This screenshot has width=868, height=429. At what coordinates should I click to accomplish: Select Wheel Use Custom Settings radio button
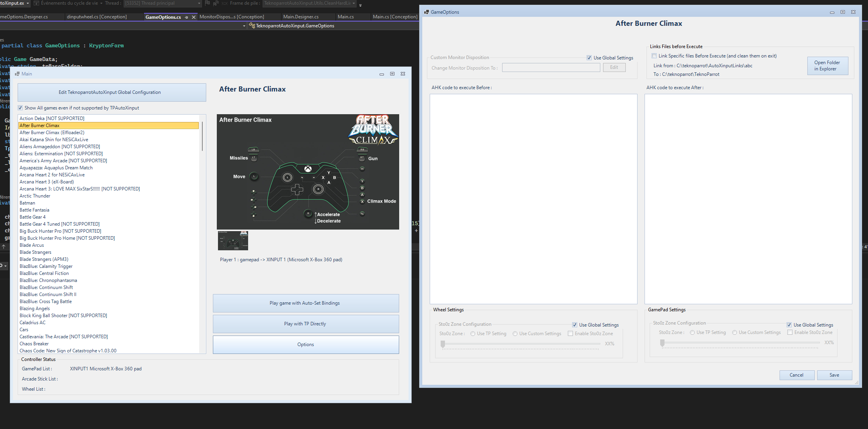point(515,334)
